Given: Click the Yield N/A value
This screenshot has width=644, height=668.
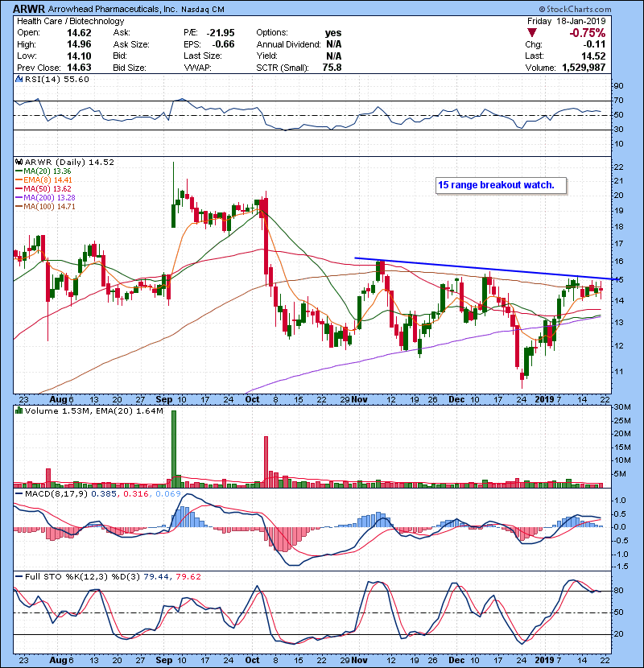Looking at the screenshot, I should pyautogui.click(x=334, y=56).
